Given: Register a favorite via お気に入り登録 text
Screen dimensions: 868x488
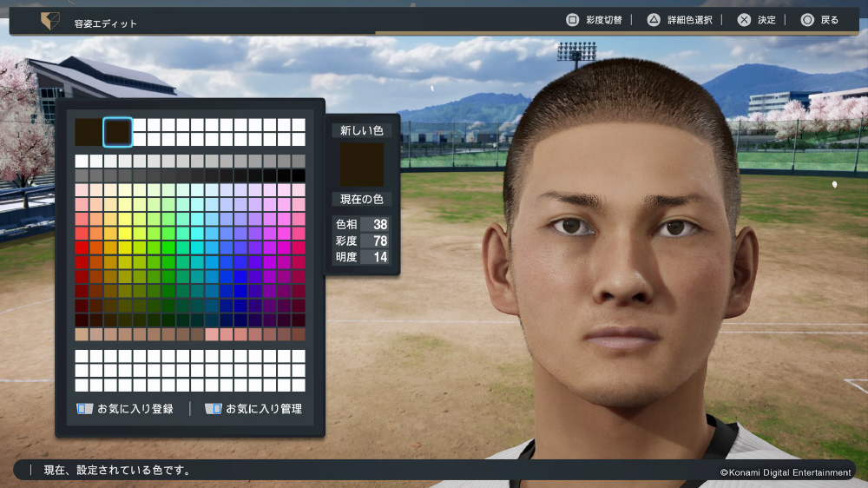Looking at the screenshot, I should (x=135, y=408).
